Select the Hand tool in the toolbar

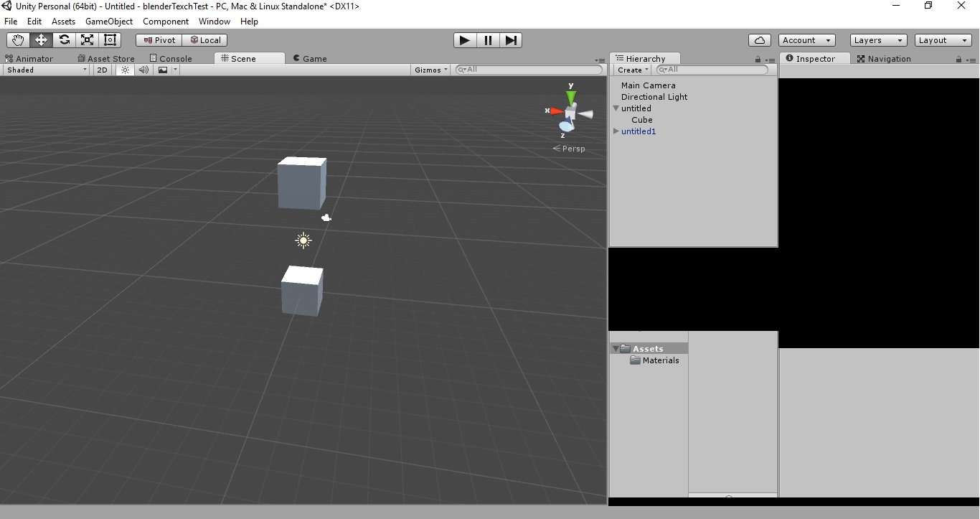(17, 40)
